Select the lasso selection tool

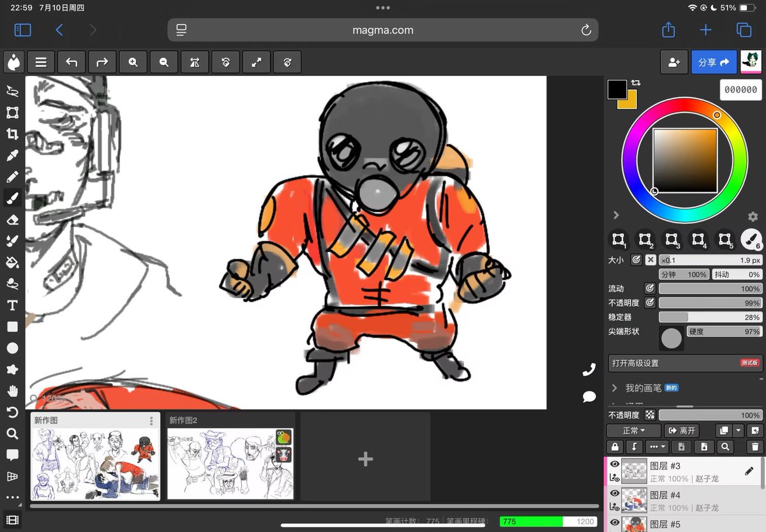(12, 91)
